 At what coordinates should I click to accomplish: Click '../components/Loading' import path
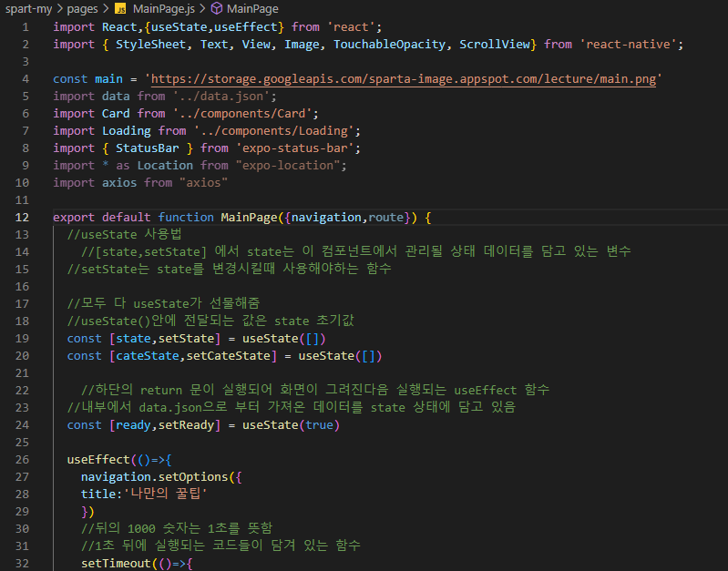[x=274, y=131]
